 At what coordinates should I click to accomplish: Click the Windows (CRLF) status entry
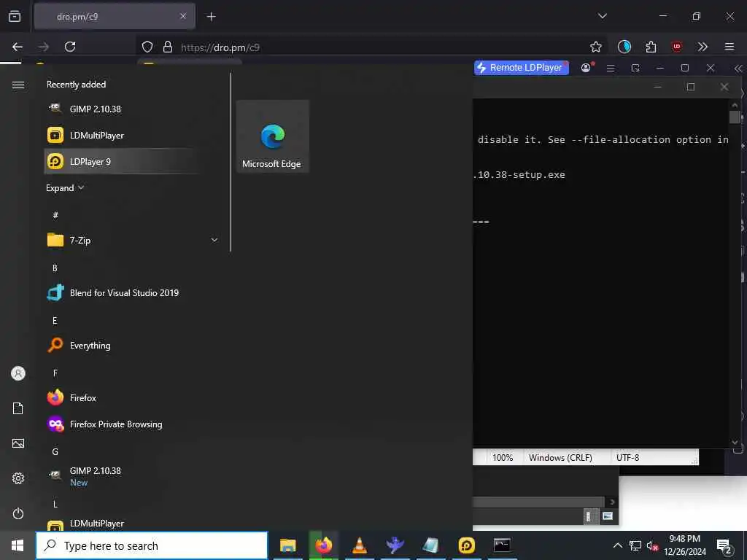click(560, 458)
